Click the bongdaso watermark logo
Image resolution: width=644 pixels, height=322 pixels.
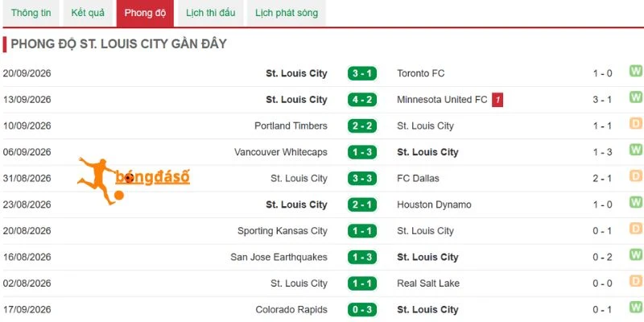[x=134, y=180]
